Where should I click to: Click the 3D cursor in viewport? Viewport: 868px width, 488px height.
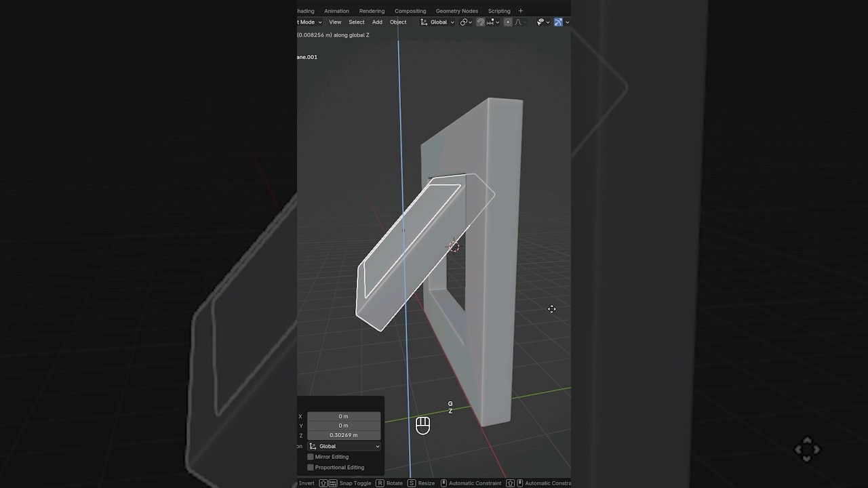tap(454, 246)
